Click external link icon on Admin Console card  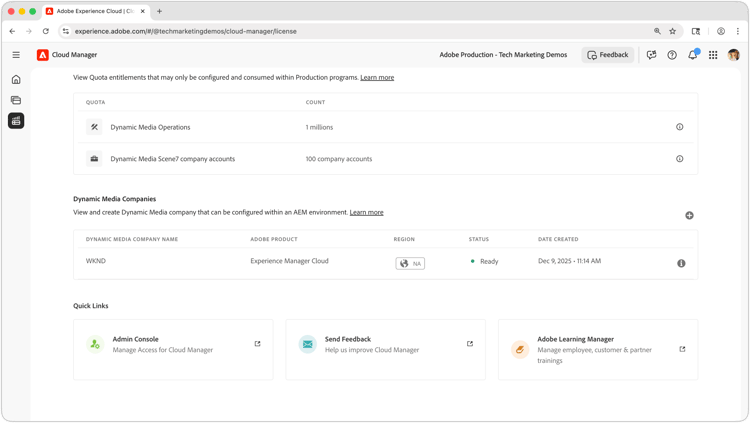(x=257, y=344)
